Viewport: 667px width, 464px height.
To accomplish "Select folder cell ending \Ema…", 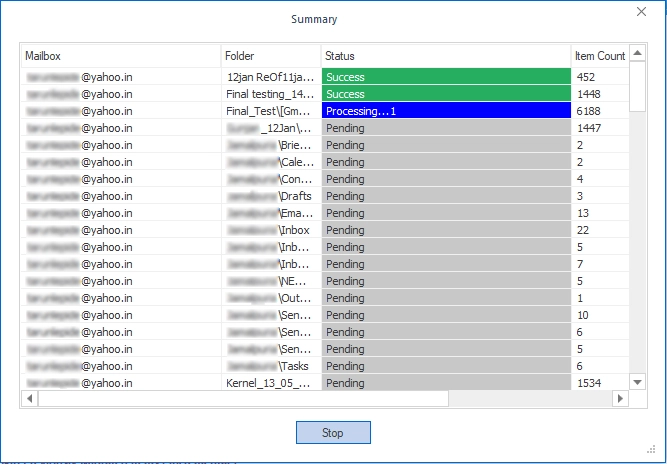I will click(x=271, y=213).
